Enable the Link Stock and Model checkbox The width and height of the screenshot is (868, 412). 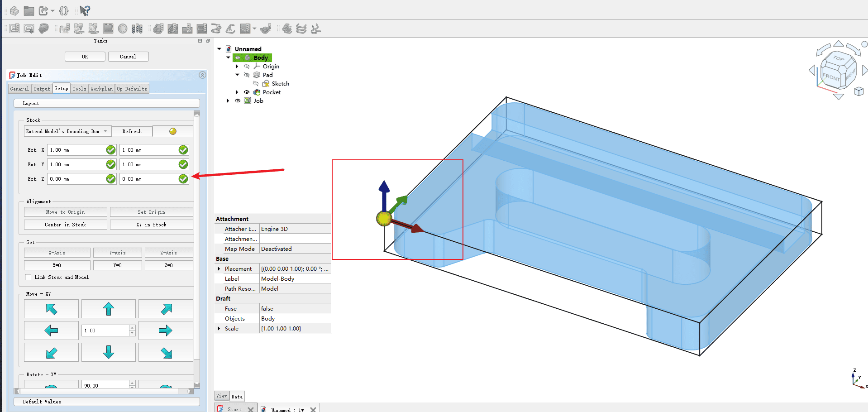click(29, 277)
